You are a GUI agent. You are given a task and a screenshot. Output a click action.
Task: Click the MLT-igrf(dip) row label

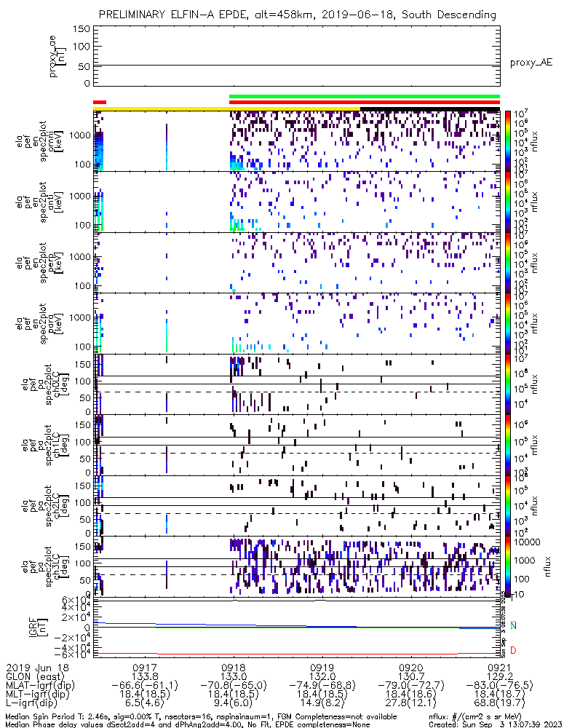pos(37,695)
